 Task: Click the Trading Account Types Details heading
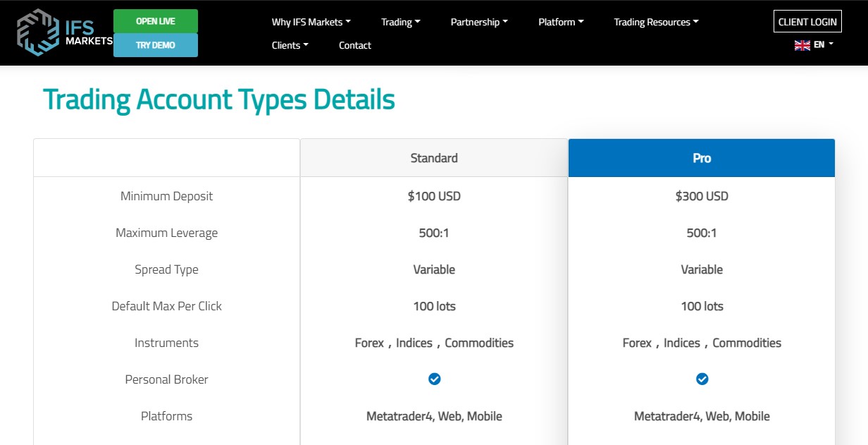[x=218, y=99]
